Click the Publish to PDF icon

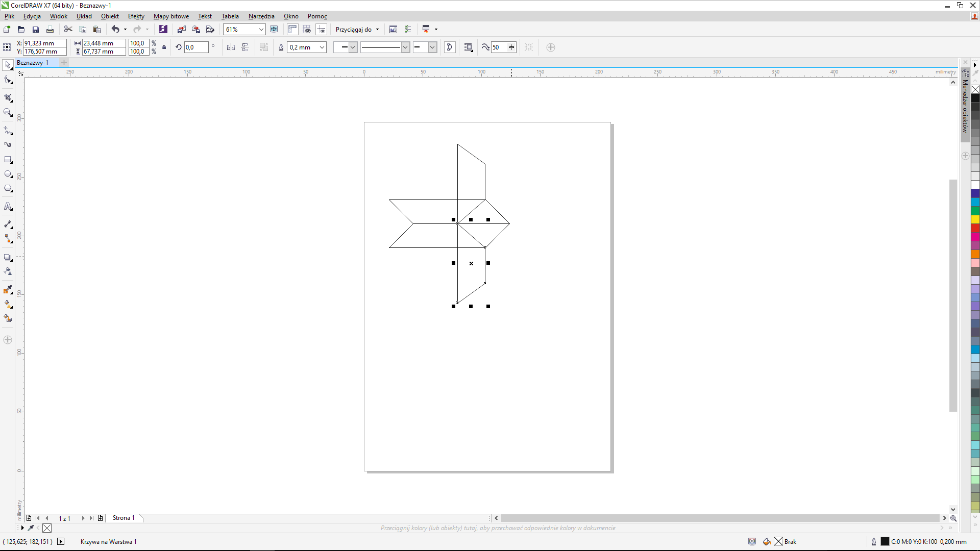point(210,30)
